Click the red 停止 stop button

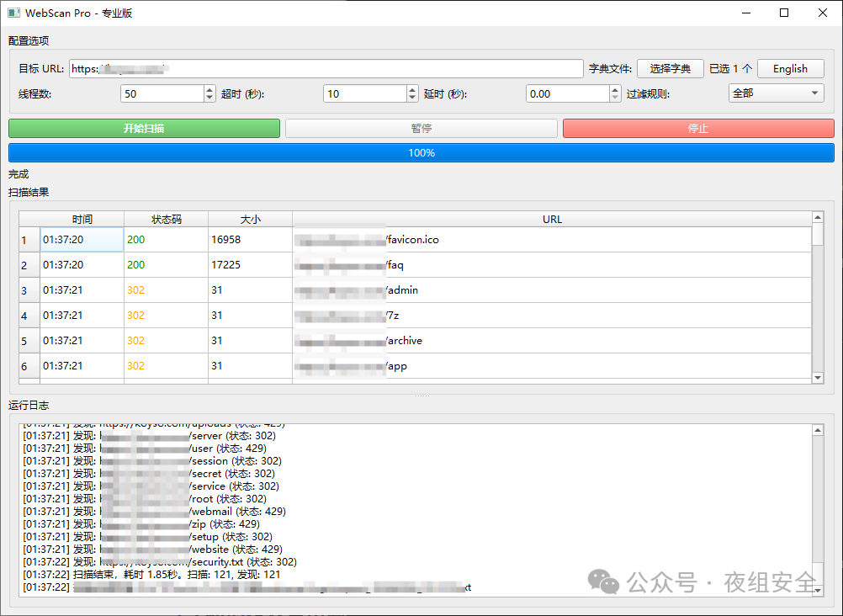(x=698, y=129)
